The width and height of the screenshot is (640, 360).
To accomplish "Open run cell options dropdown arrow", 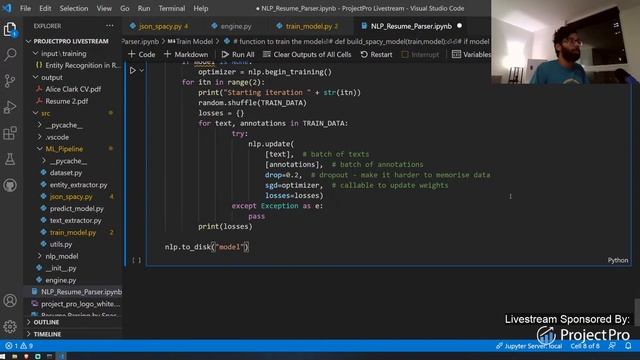I will [x=142, y=71].
